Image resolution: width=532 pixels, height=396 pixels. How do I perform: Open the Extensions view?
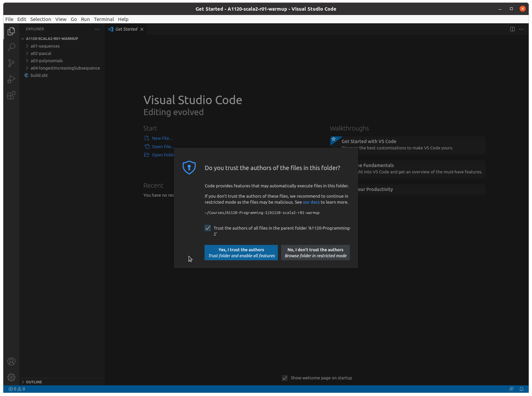11,96
